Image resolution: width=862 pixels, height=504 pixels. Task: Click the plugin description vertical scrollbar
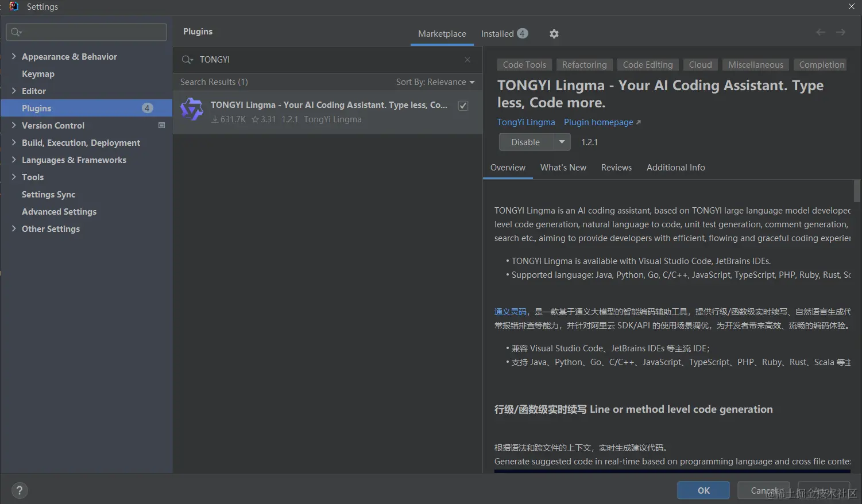pyautogui.click(x=857, y=191)
